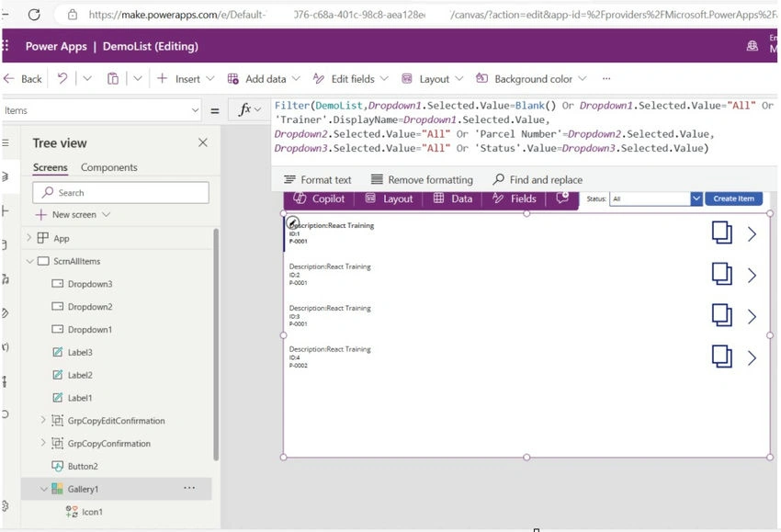Viewport: 781px width, 532px height.
Task: Click Copilot in the gallery toolbar
Action: [x=319, y=198]
